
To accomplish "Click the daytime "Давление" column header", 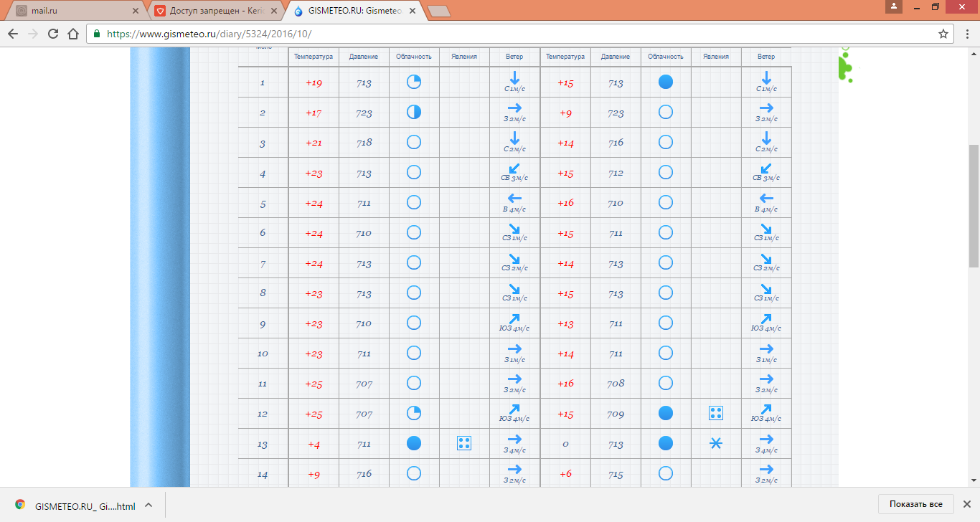I will point(364,57).
